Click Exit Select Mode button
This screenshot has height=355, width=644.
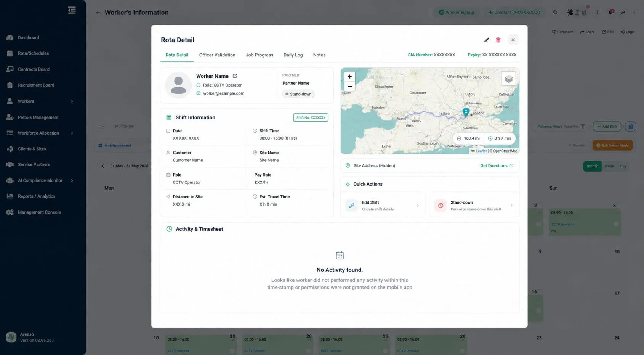click(612, 145)
